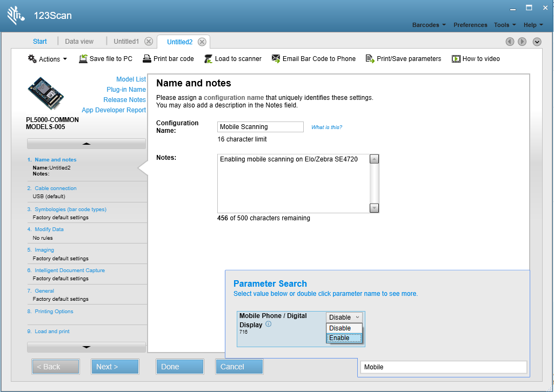This screenshot has width=554, height=392.
Task: Click the Email Bar Code to Phone icon
Action: pos(276,58)
